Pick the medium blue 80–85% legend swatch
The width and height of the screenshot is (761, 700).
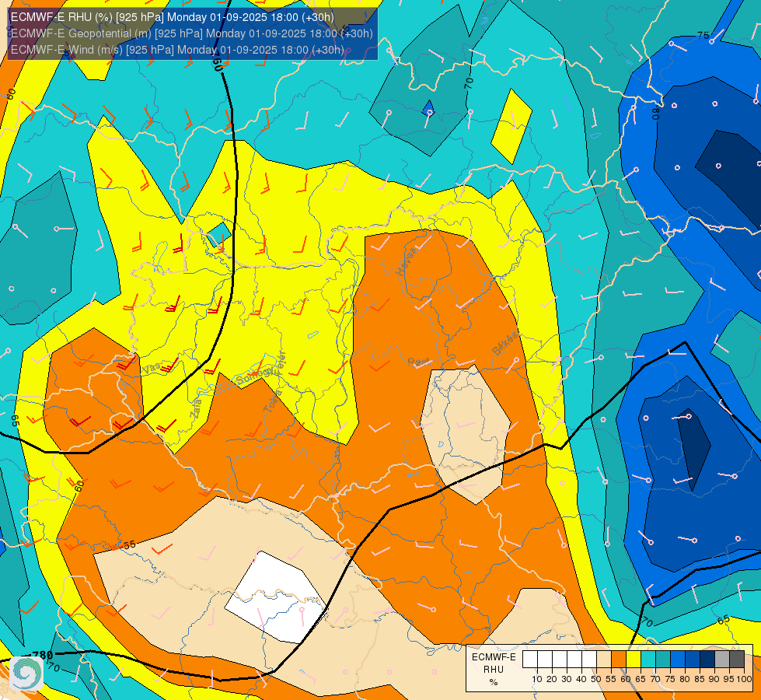point(693,659)
